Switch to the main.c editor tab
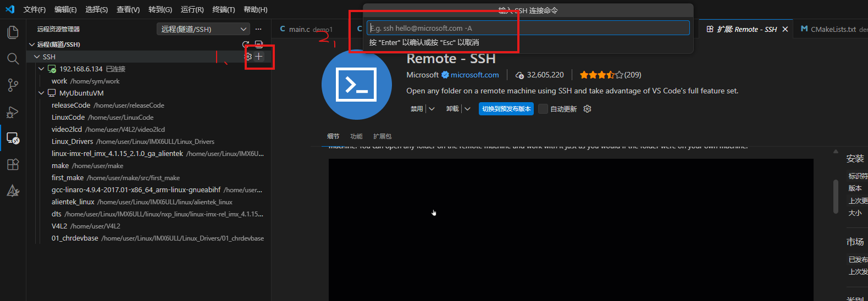868x301 pixels. [x=306, y=29]
